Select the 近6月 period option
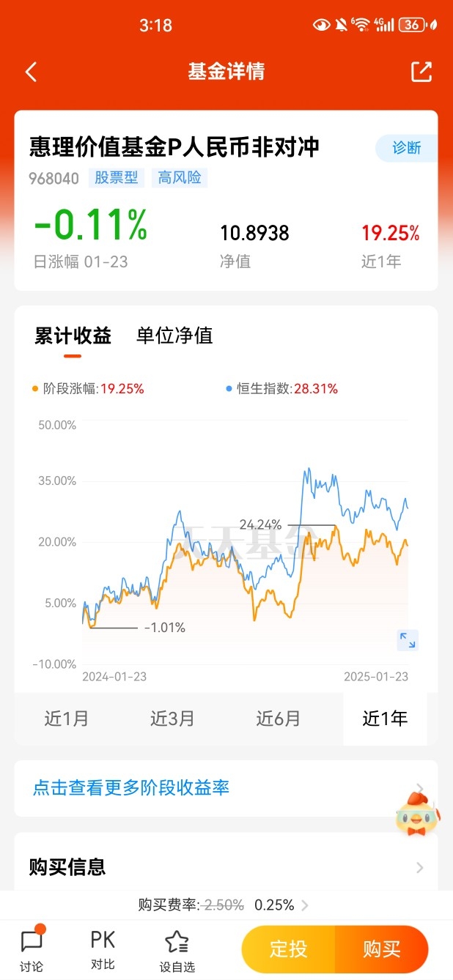 click(278, 719)
